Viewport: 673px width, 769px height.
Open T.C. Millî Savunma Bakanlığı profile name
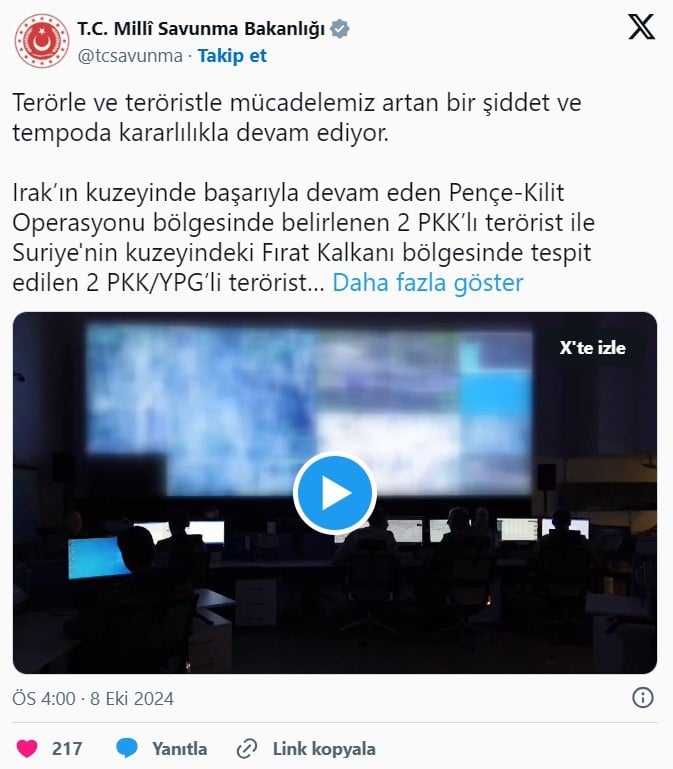[x=201, y=29]
